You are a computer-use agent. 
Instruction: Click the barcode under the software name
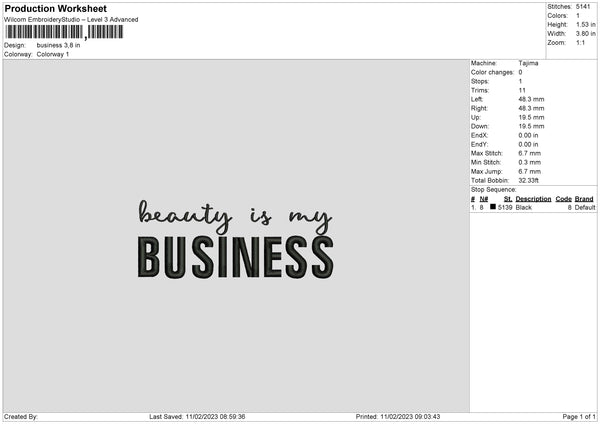64,32
